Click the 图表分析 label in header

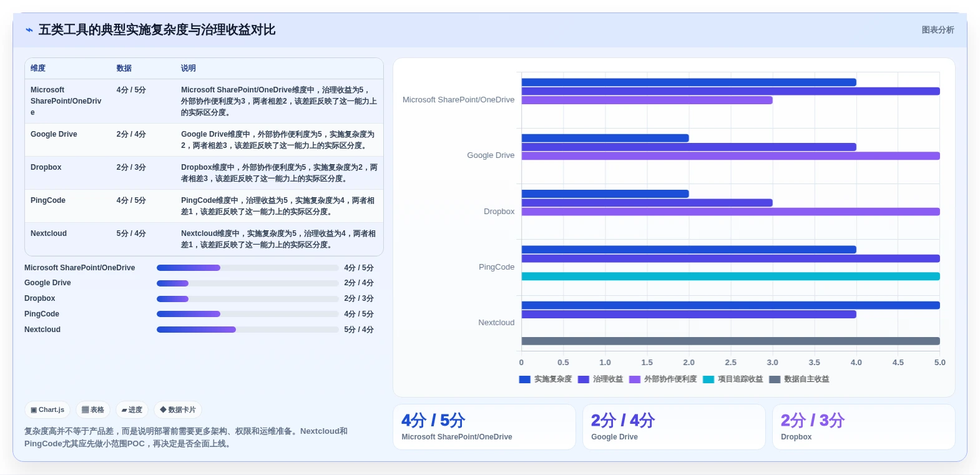(938, 30)
